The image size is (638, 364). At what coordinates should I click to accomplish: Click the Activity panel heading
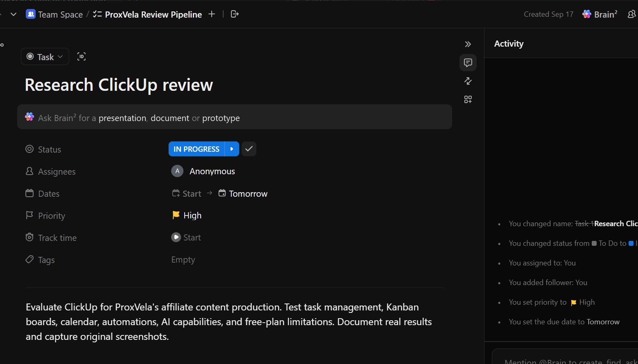[509, 44]
